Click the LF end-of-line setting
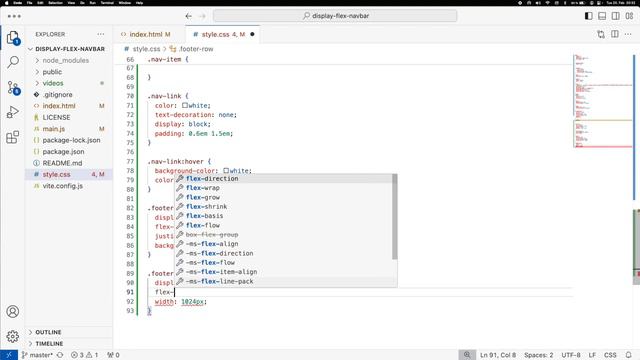This screenshot has width=640, height=360. [x=592, y=355]
